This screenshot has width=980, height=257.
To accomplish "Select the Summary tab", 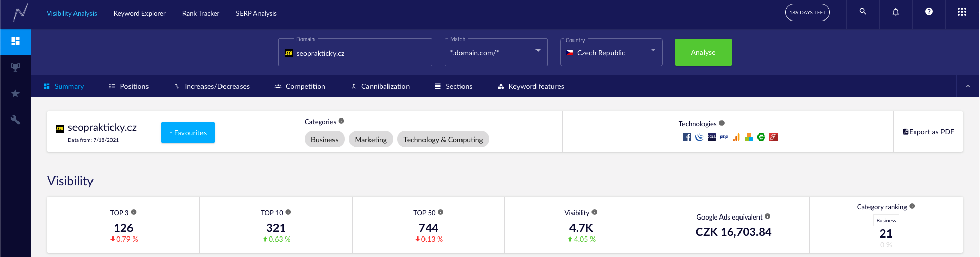I will point(64,86).
